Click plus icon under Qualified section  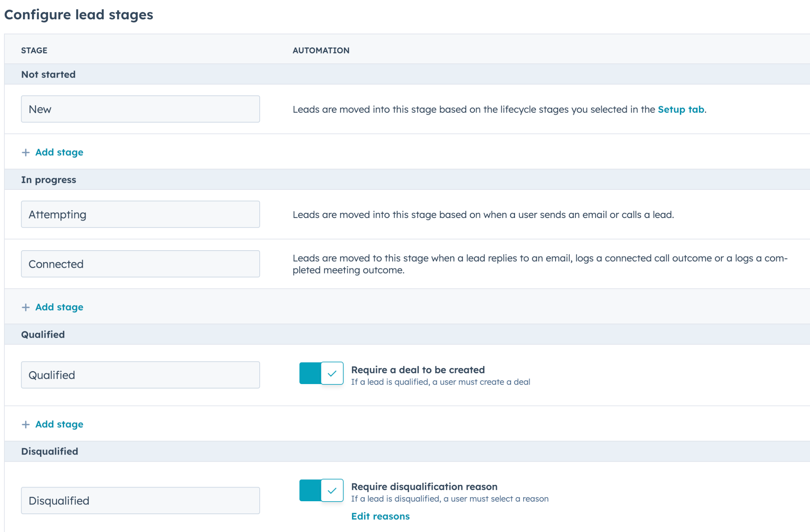pos(26,424)
